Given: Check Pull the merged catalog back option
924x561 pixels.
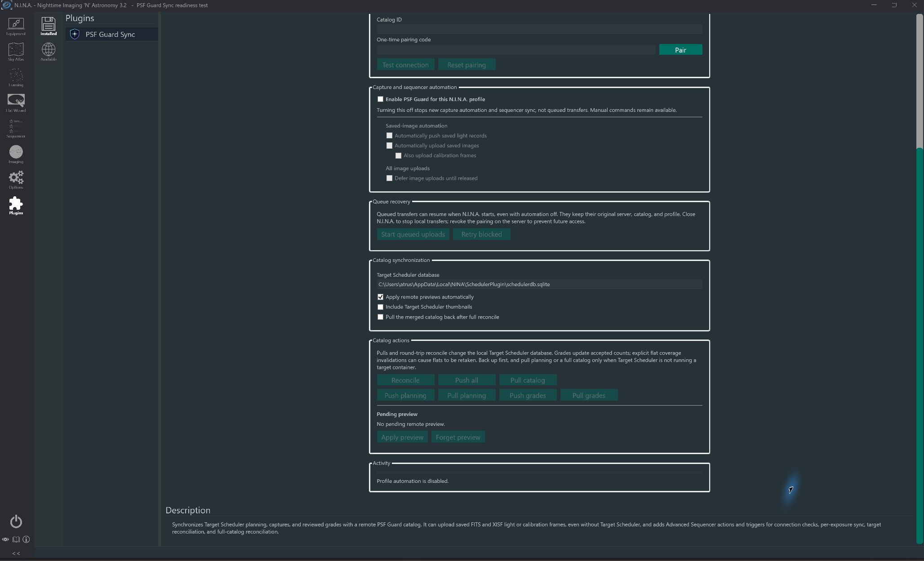Looking at the screenshot, I should click(380, 317).
